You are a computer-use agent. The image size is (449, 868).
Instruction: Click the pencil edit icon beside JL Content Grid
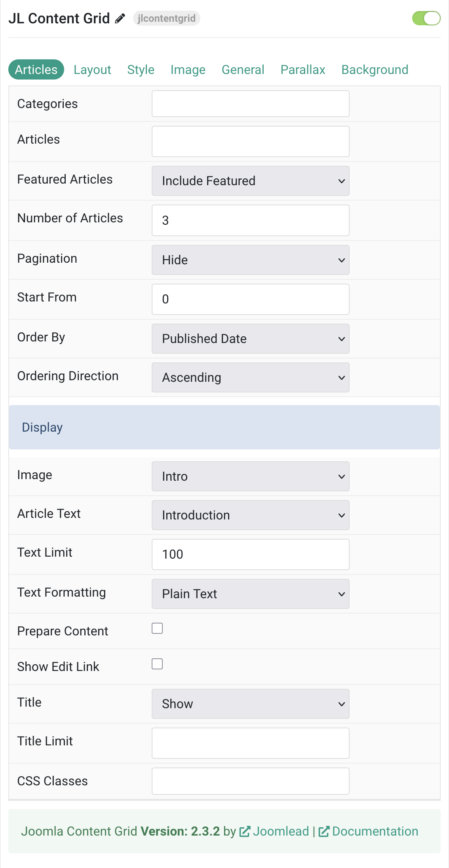click(x=120, y=19)
